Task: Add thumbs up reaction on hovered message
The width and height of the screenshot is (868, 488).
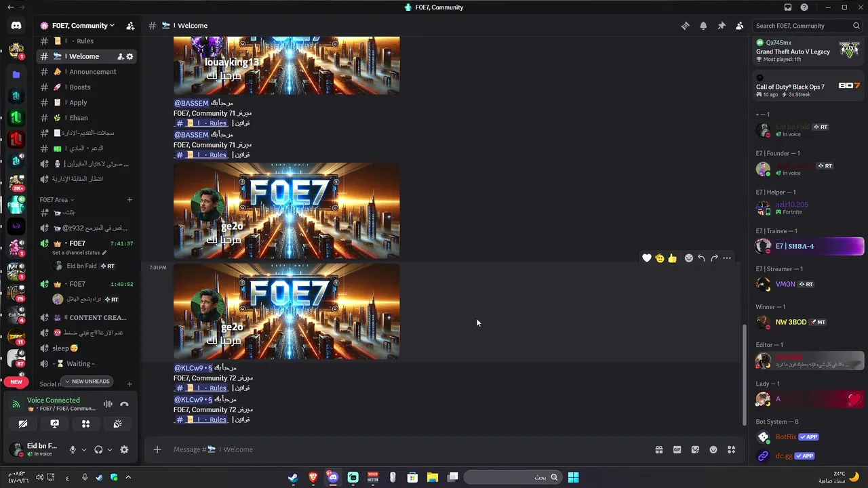Action: click(x=672, y=258)
